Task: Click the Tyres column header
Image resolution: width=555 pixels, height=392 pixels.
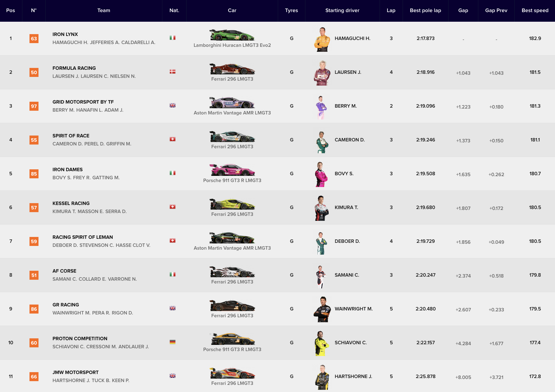Action: [x=291, y=11]
